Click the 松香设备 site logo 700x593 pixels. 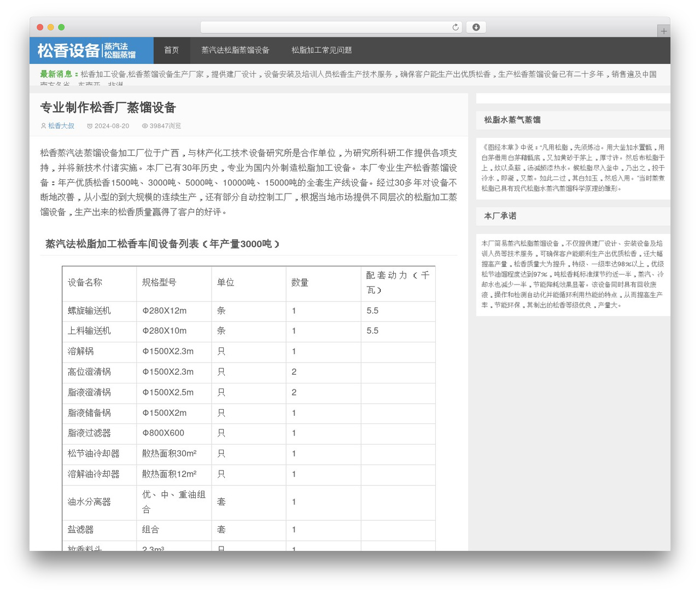pyautogui.click(x=91, y=50)
